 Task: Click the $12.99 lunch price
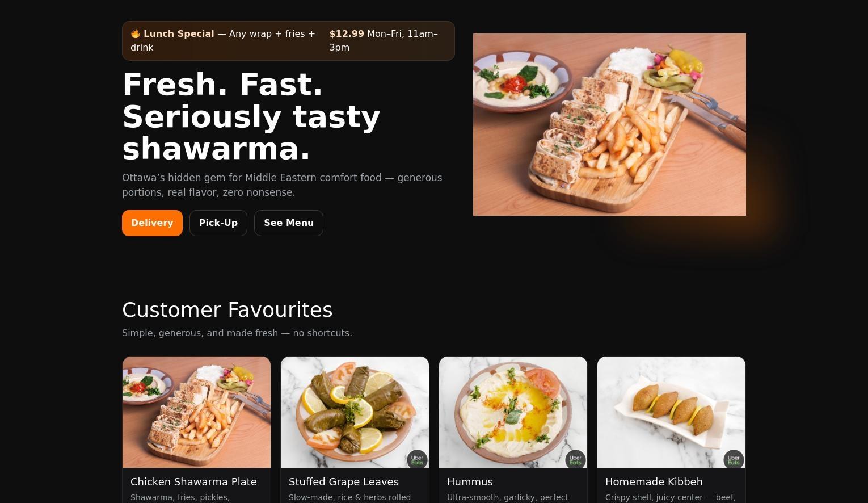click(347, 34)
